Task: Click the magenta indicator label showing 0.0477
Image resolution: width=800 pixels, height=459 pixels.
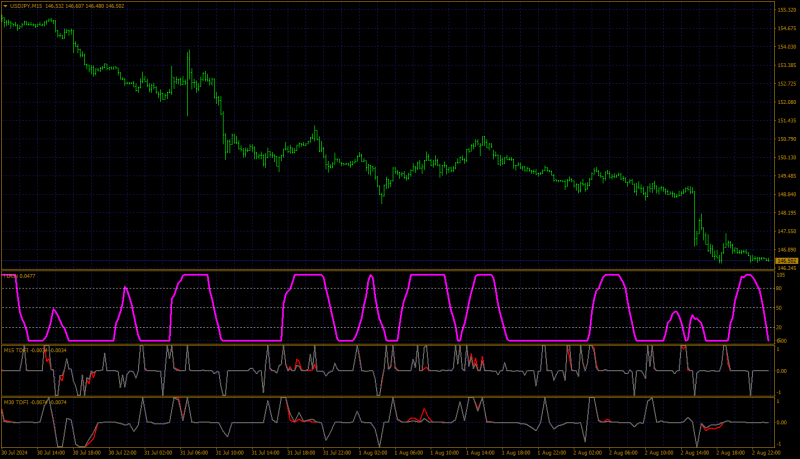Action: 19,276
